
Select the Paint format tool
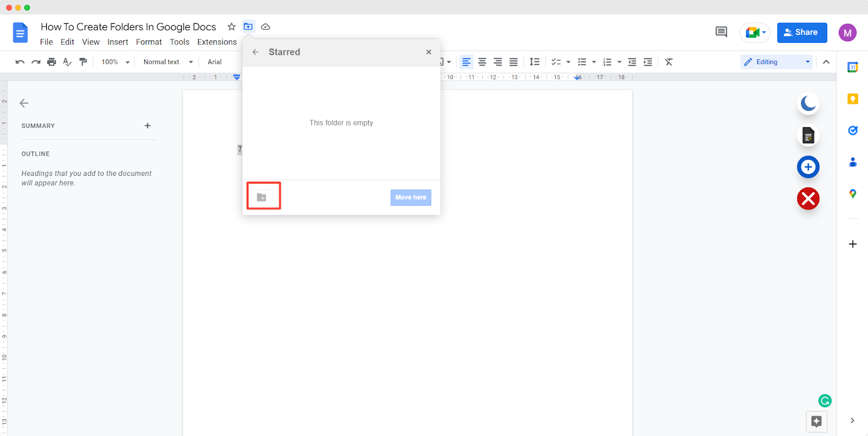pyautogui.click(x=83, y=62)
